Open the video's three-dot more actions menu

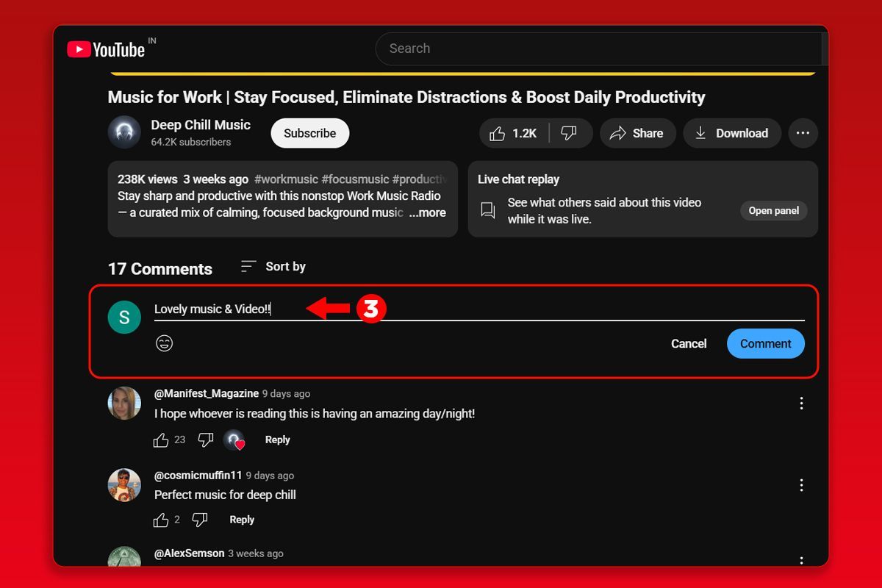pyautogui.click(x=803, y=133)
